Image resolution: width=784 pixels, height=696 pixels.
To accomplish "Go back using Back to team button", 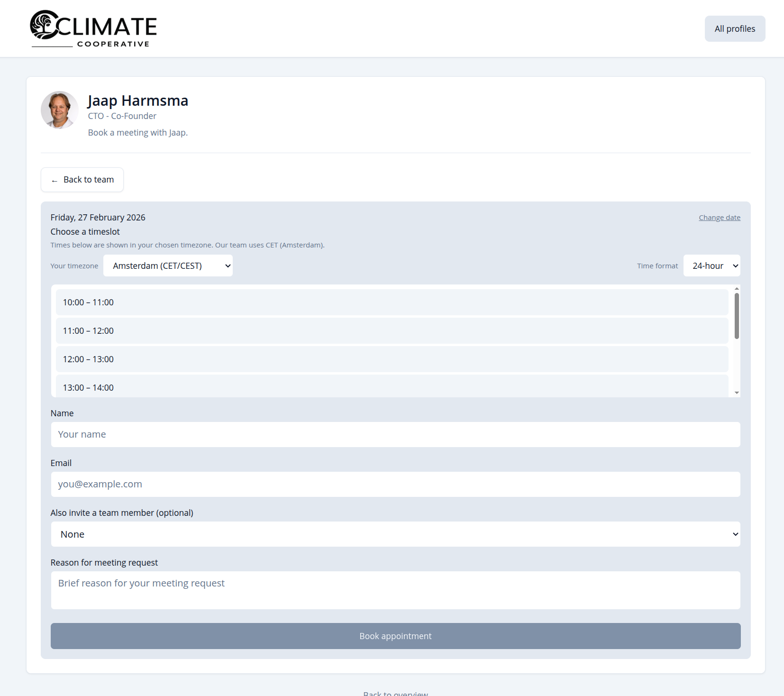I will pyautogui.click(x=82, y=180).
